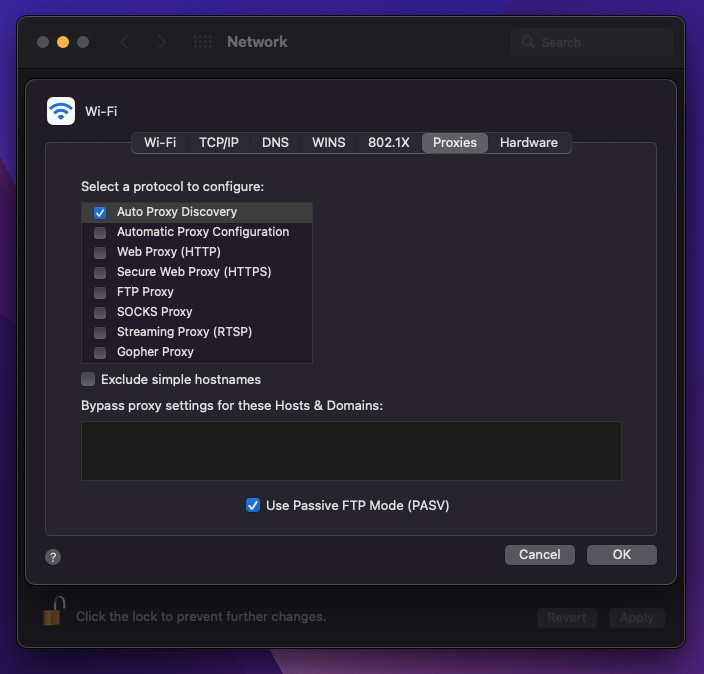
Task: Select Automatic Proxy Configuration in list
Action: pos(202,232)
